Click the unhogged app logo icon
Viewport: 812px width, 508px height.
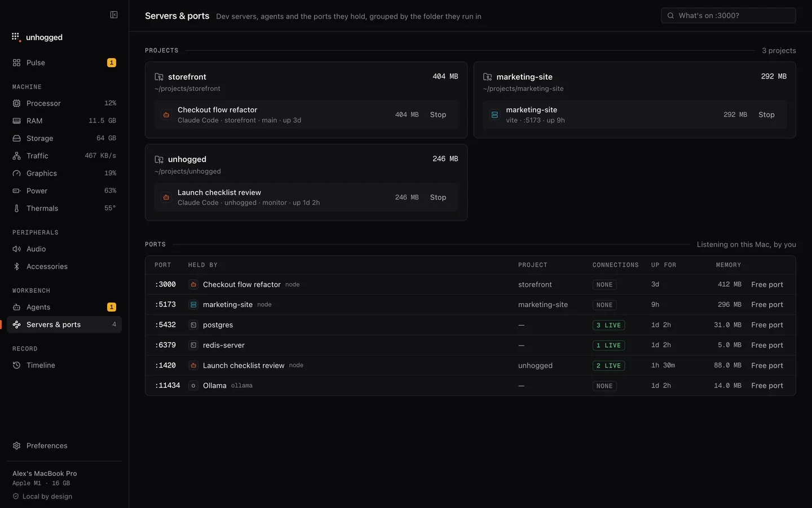pyautogui.click(x=16, y=37)
